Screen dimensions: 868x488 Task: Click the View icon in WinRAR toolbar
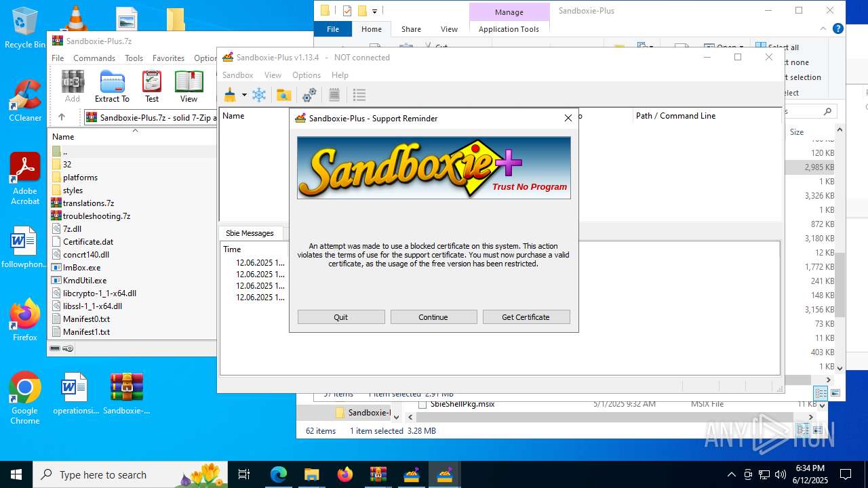pos(189,87)
